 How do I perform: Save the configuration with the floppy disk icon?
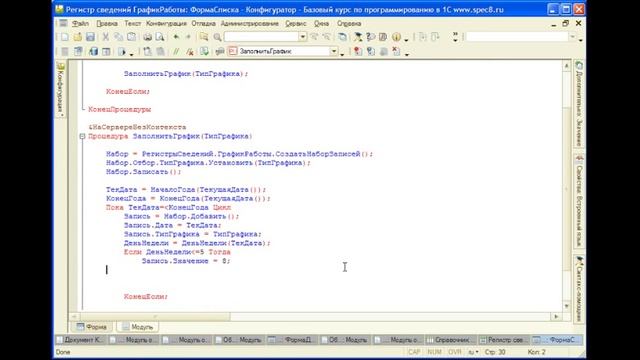(x=90, y=37)
